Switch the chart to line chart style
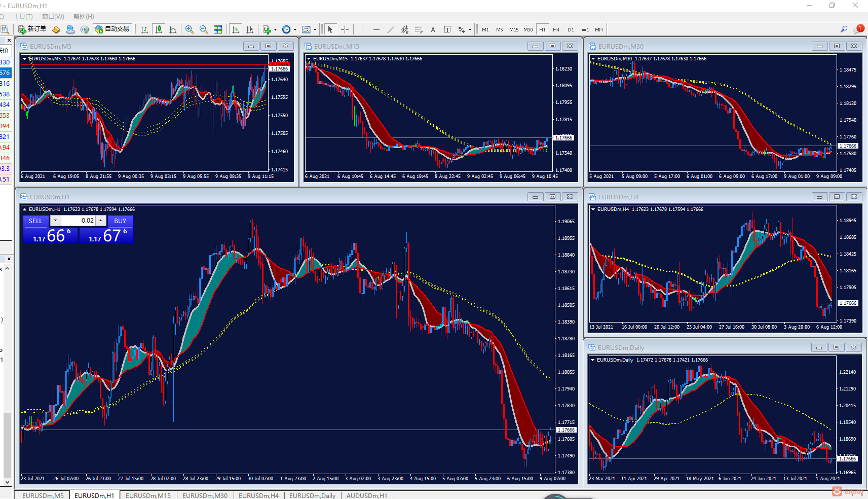 [173, 29]
